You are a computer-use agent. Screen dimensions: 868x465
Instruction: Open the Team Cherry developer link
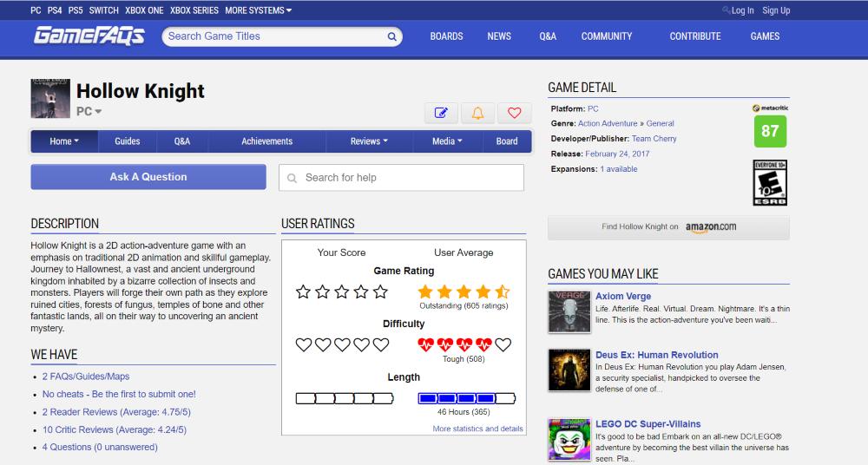coord(654,139)
